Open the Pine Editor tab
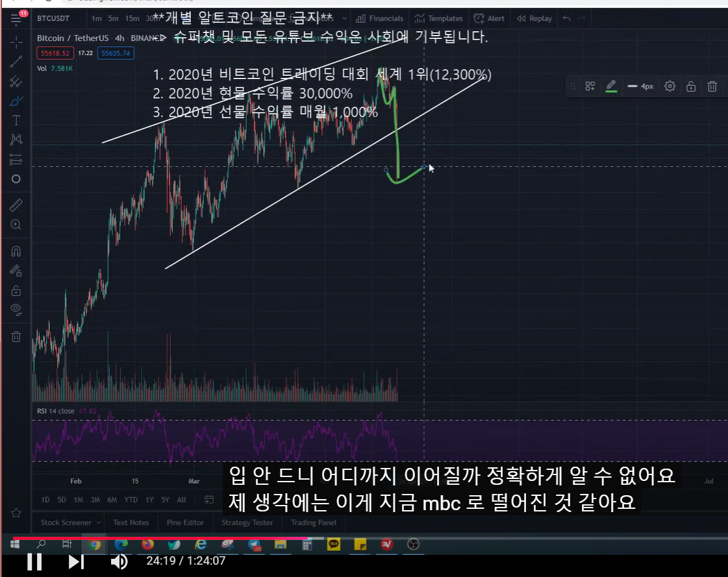This screenshot has width=728, height=577. [x=185, y=522]
